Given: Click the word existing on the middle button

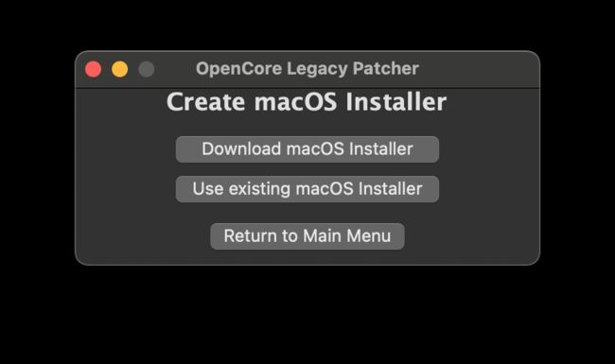Looking at the screenshot, I should [x=259, y=189].
